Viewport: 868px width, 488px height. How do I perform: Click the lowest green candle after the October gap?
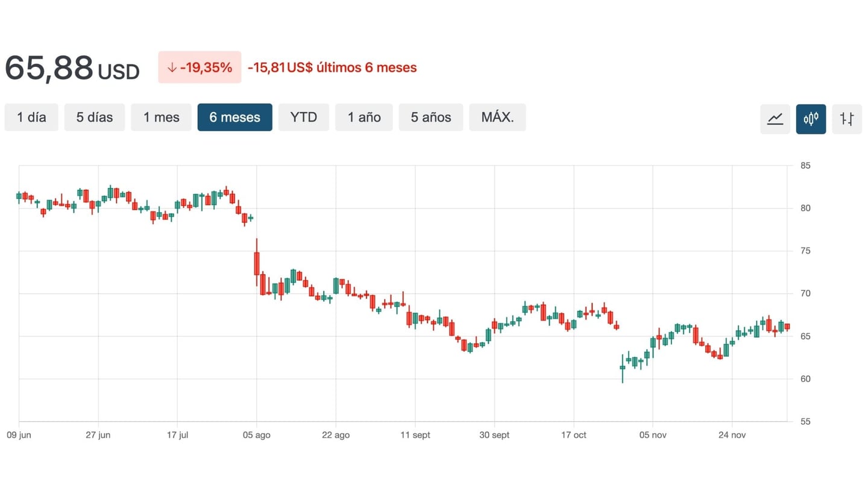coord(623,367)
